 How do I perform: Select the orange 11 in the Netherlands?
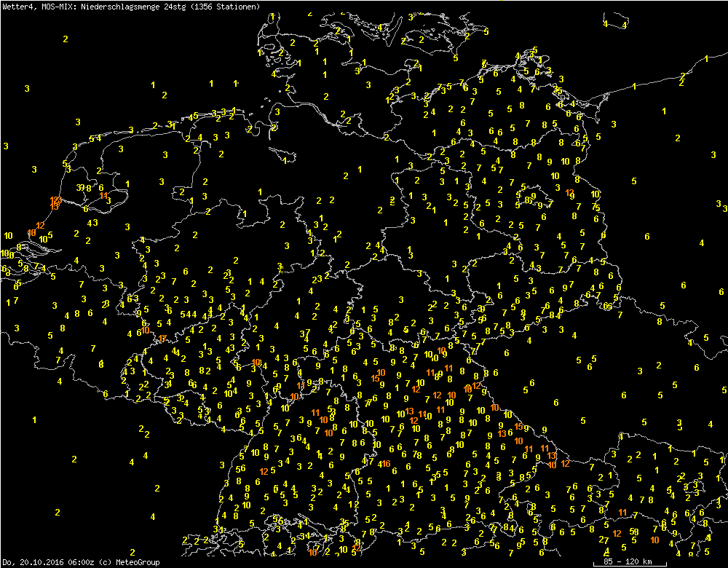coord(104,196)
